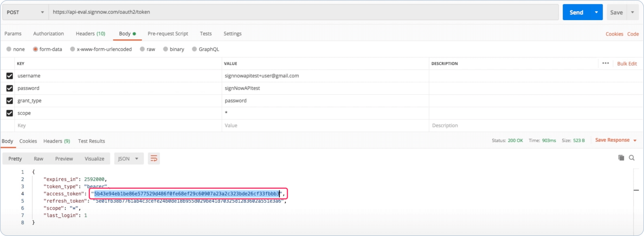Switch to the Authorization tab

pyautogui.click(x=48, y=34)
